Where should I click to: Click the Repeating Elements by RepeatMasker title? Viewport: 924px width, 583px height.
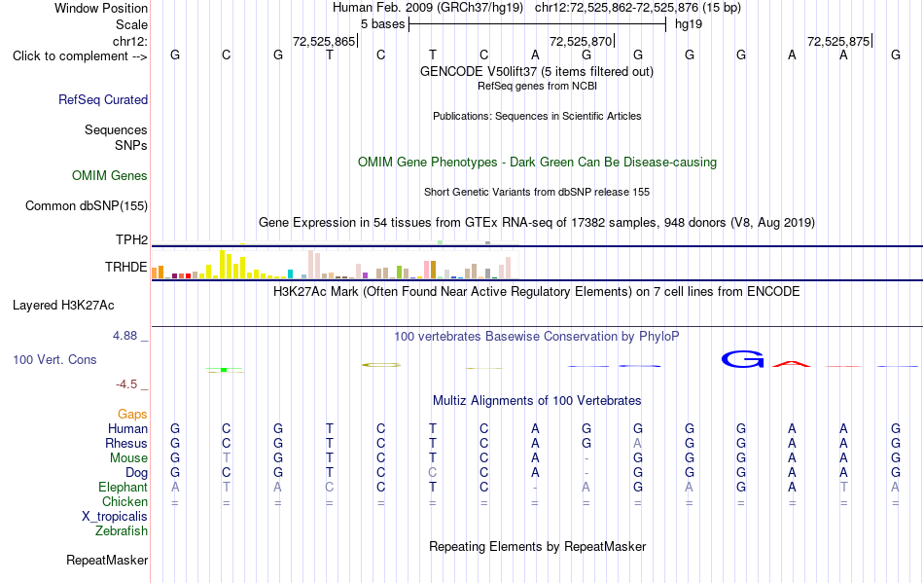point(538,546)
